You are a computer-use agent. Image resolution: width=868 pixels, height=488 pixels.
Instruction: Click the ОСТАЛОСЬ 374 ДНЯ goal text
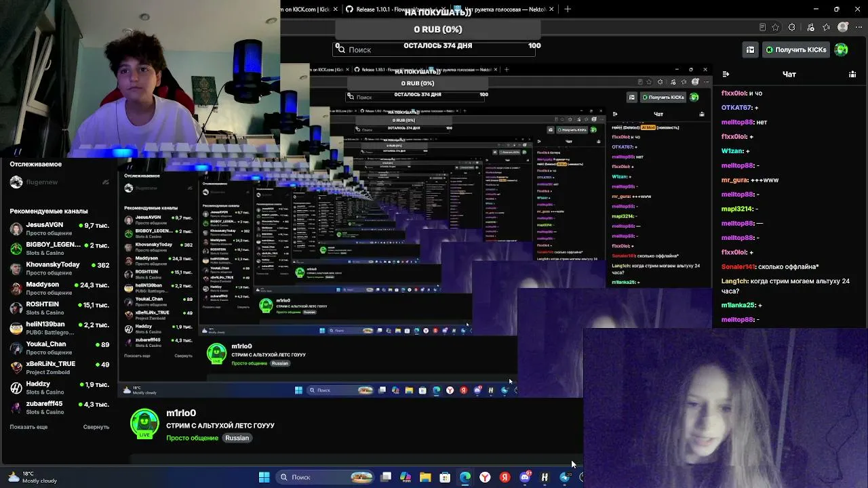pyautogui.click(x=437, y=45)
